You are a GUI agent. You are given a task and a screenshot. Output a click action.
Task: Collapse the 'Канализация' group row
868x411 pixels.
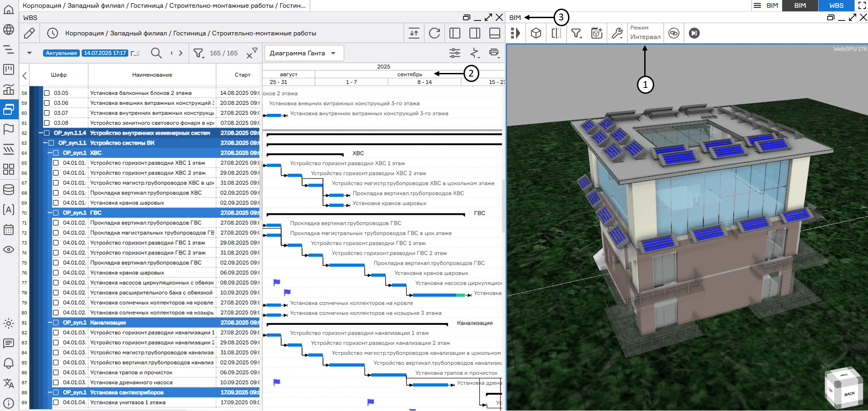coord(50,323)
